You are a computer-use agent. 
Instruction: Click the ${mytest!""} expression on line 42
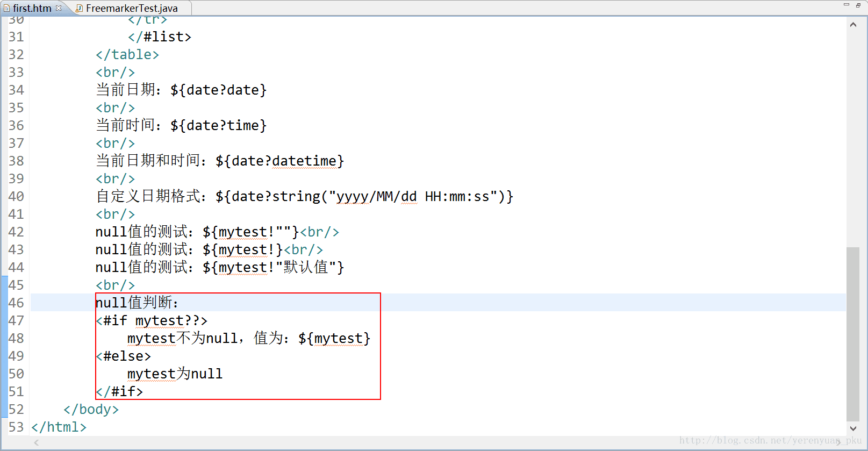point(251,232)
